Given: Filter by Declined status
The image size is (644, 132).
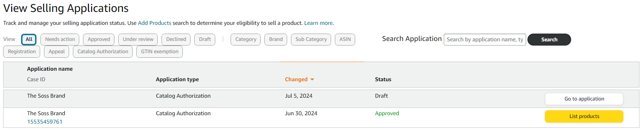Looking at the screenshot, I should point(176,40).
